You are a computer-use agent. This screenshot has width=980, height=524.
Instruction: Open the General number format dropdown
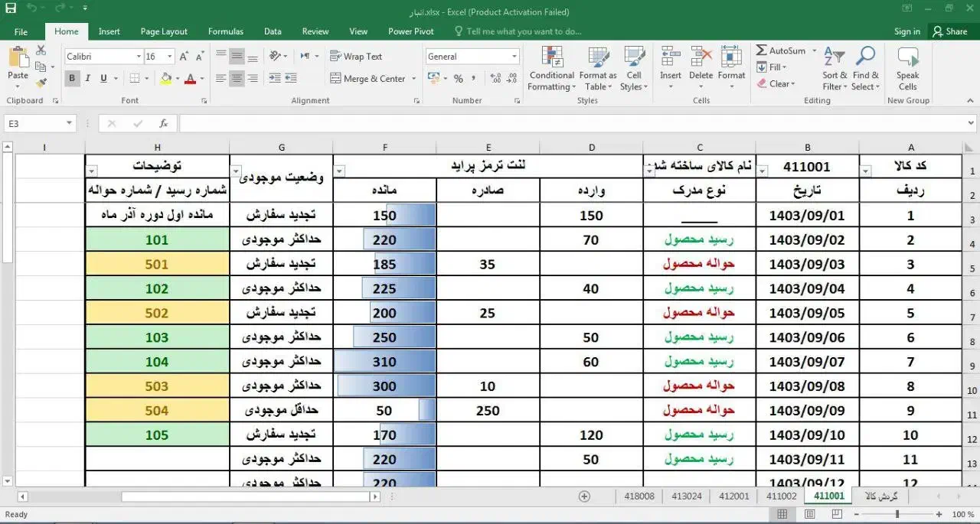coord(514,57)
